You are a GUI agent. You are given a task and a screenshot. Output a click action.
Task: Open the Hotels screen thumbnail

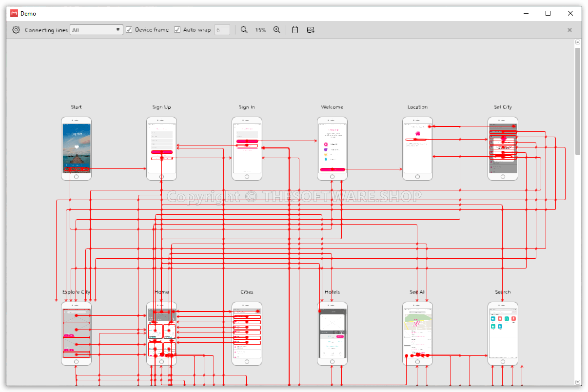[332, 333]
